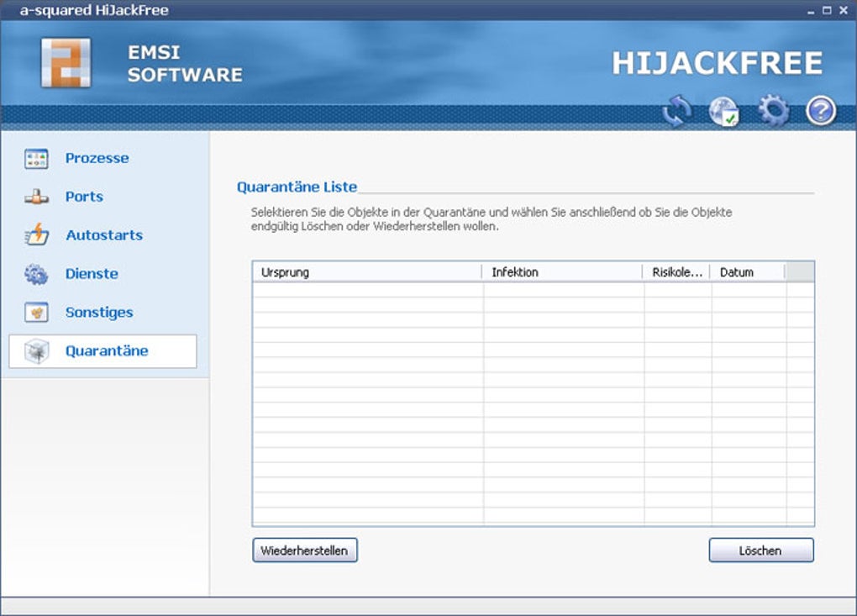This screenshot has width=857, height=616.
Task: Open online update globe icon
Action: (724, 112)
